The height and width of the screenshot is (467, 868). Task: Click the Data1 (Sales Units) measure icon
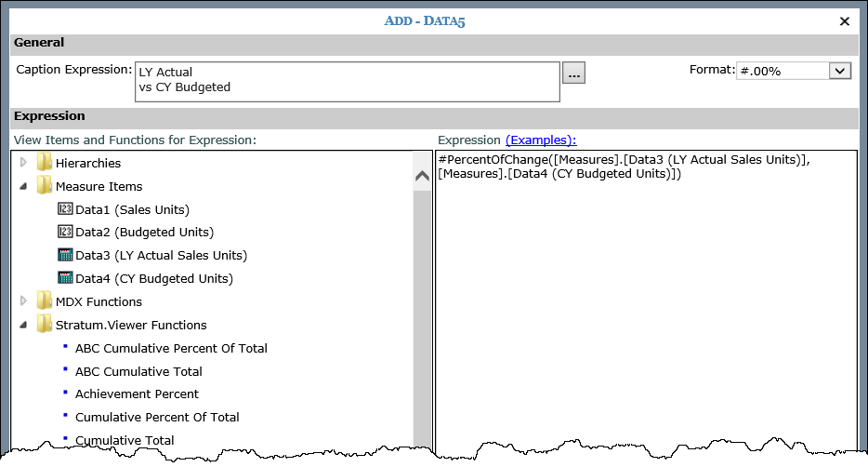pos(65,209)
